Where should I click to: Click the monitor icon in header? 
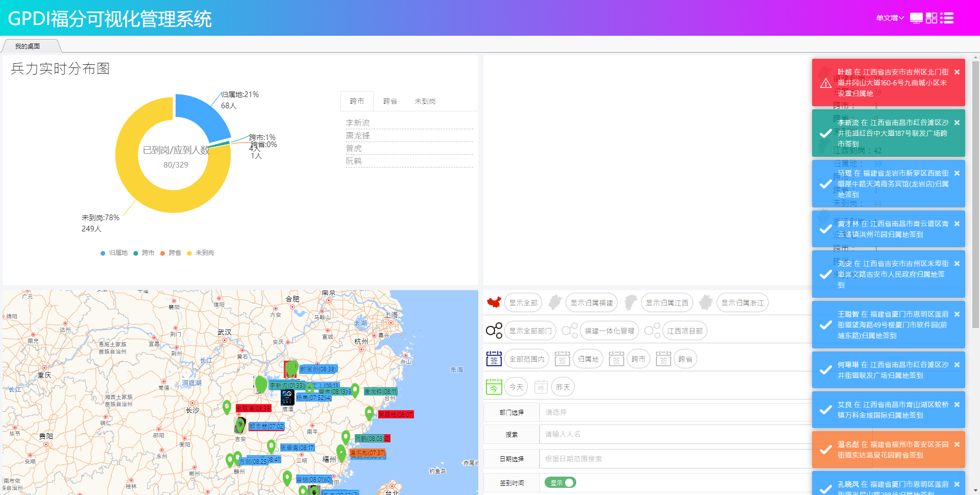tap(916, 18)
